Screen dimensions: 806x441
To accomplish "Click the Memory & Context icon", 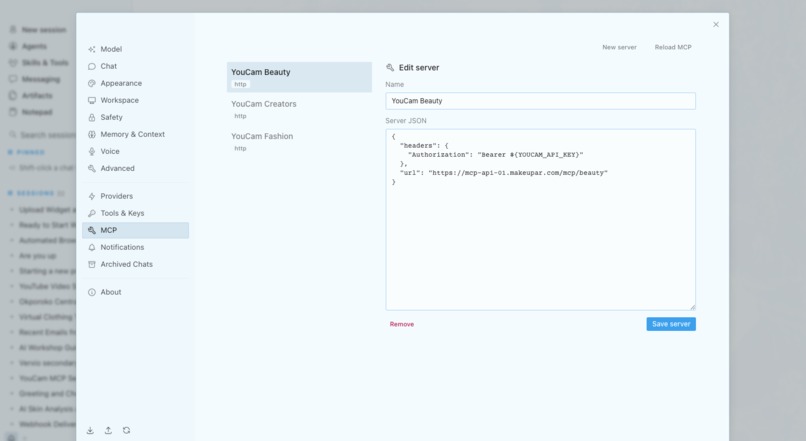I will click(x=91, y=134).
